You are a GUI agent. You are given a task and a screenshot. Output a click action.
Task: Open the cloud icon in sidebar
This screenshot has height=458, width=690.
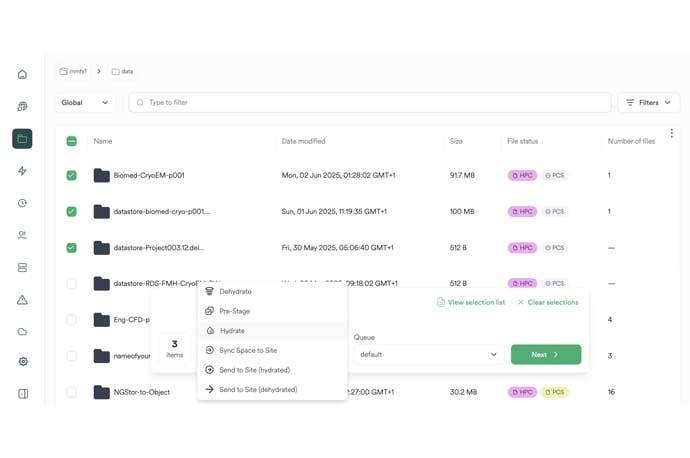(x=22, y=331)
